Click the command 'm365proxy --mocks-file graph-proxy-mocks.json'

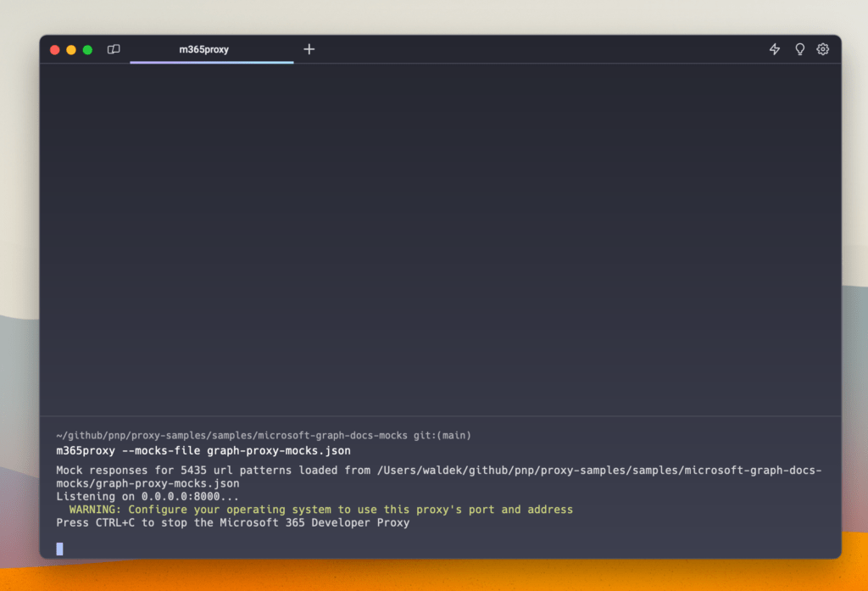(x=203, y=451)
